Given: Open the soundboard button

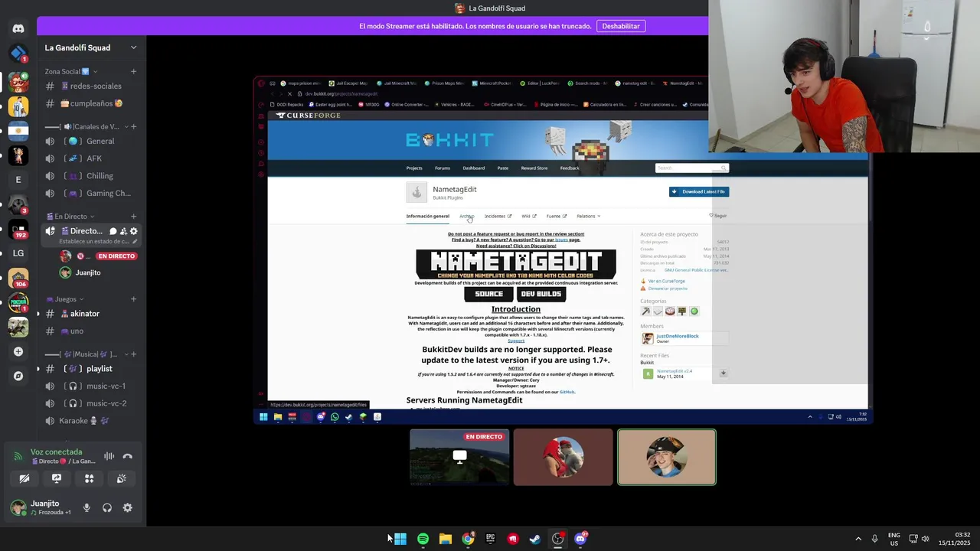Looking at the screenshot, I should click(x=121, y=478).
